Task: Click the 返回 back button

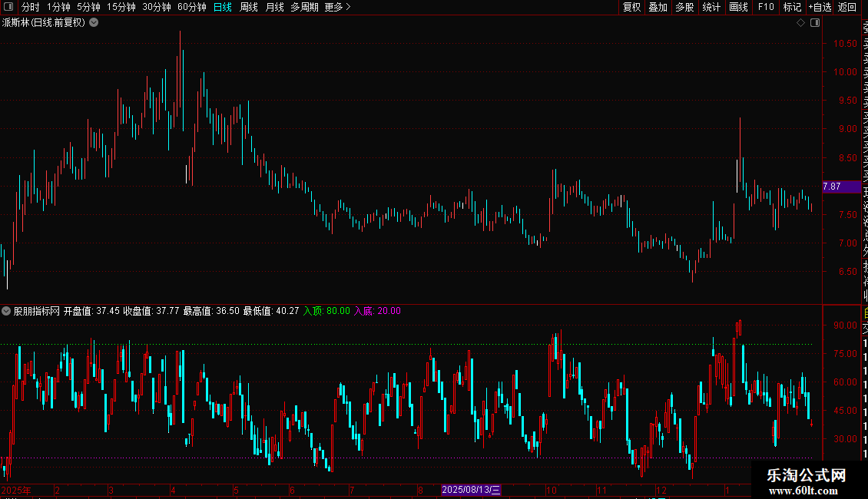Action: tap(847, 7)
